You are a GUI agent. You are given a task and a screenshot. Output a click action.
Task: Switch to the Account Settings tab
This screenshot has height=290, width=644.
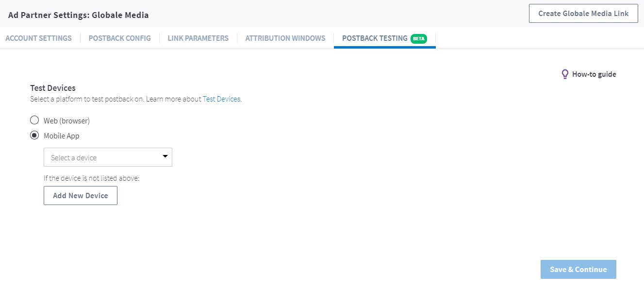tap(38, 38)
